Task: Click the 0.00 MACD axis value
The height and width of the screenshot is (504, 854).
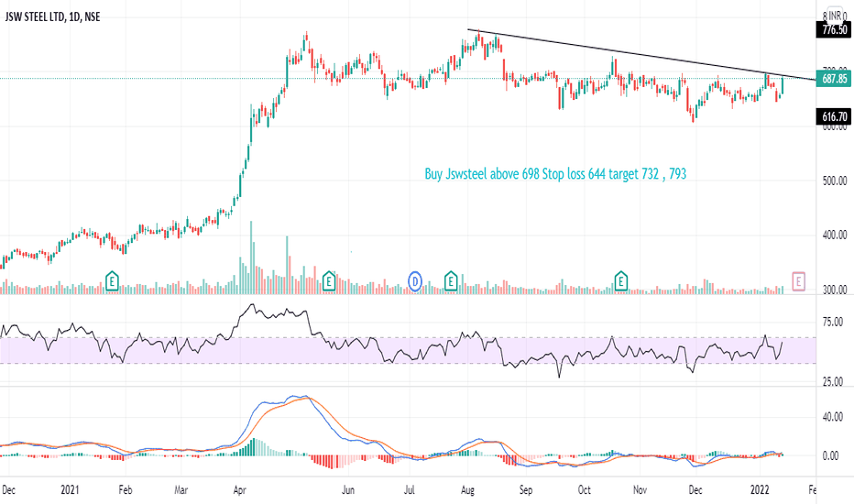Action: click(830, 456)
